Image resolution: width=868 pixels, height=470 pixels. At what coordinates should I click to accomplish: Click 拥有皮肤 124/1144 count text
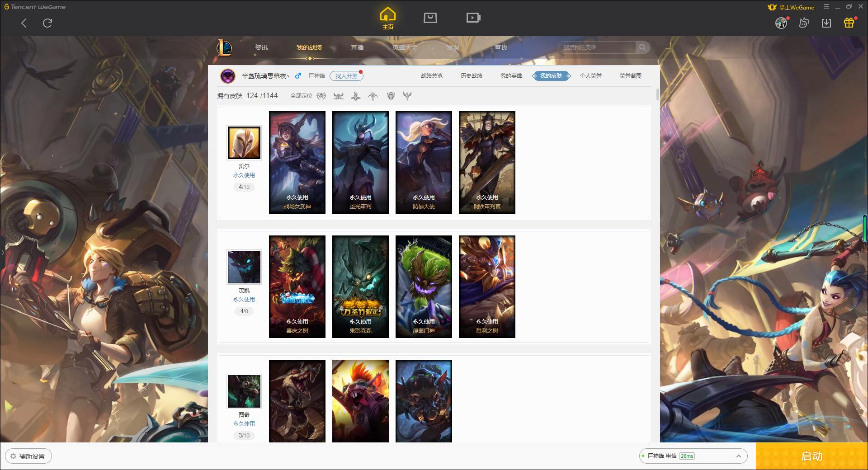click(247, 96)
